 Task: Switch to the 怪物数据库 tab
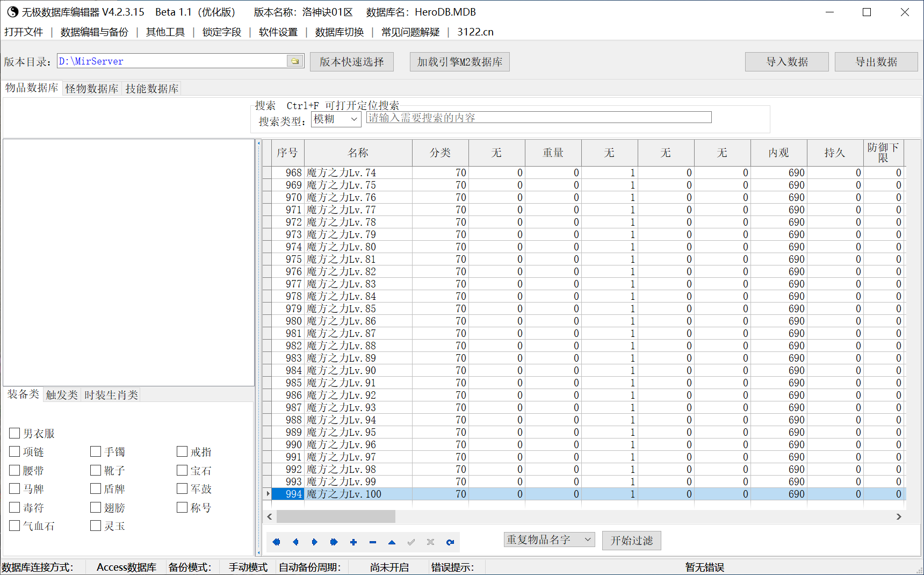pyautogui.click(x=92, y=89)
